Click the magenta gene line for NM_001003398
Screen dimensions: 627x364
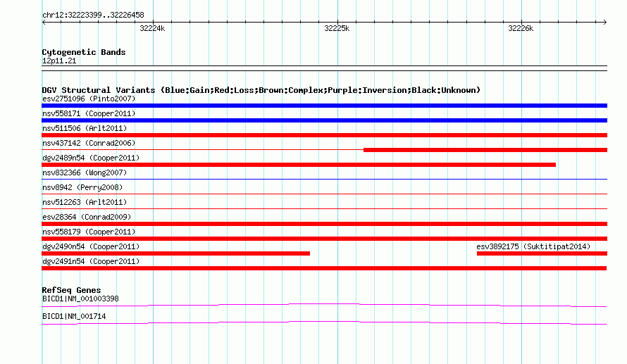pos(324,306)
